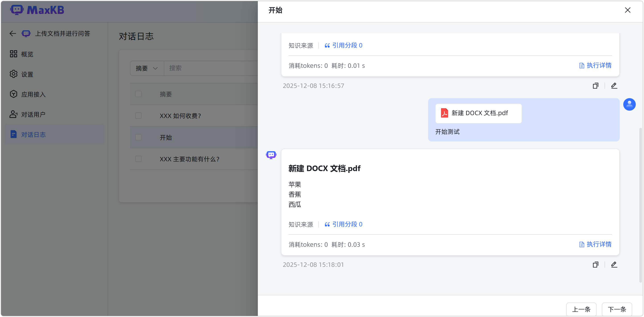Copy the reply dated 2025-12-08 15:18:01

coord(595,265)
